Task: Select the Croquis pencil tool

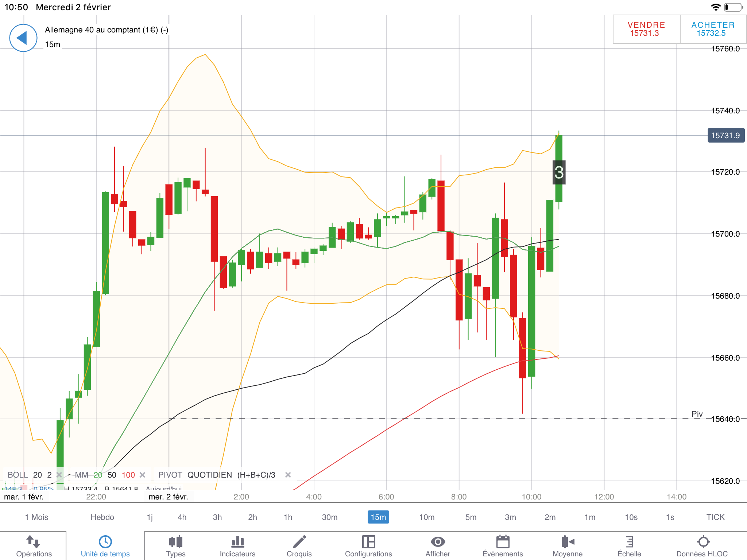Action: tap(299, 542)
